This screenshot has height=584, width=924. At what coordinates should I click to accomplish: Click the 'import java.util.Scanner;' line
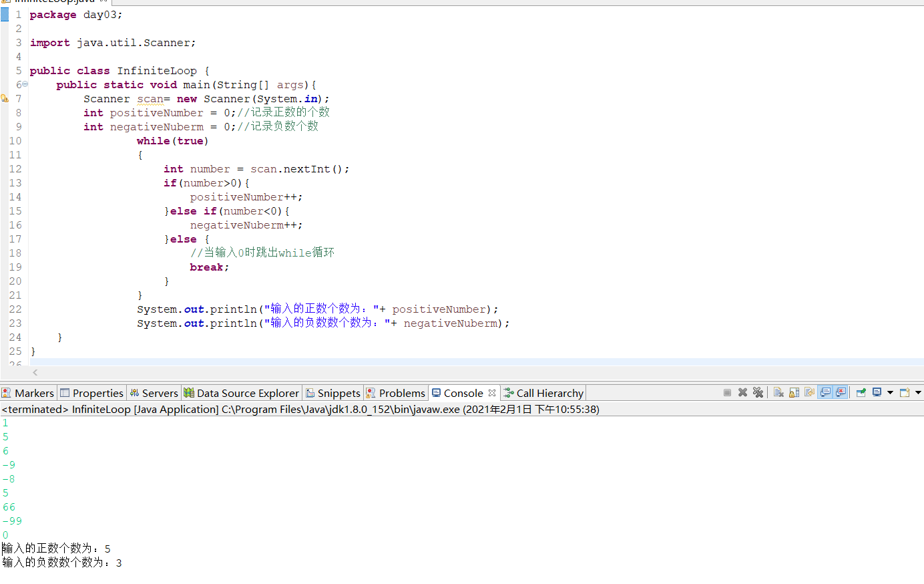(x=113, y=43)
